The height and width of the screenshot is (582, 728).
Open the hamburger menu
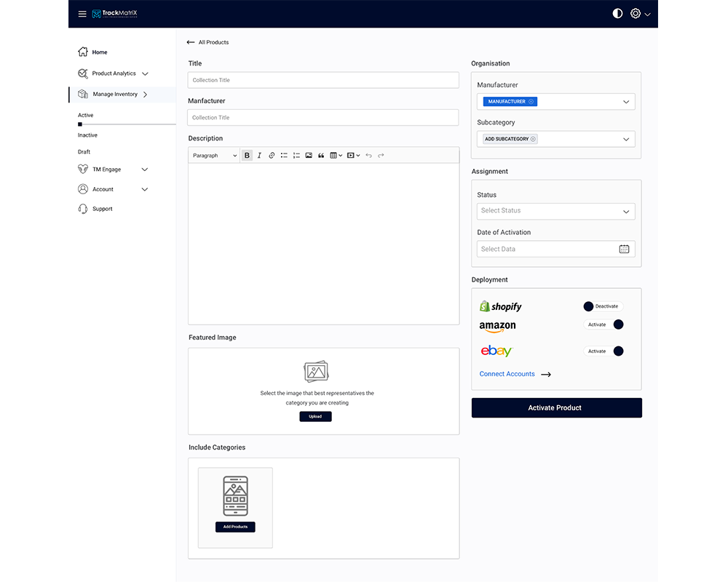pos(82,14)
